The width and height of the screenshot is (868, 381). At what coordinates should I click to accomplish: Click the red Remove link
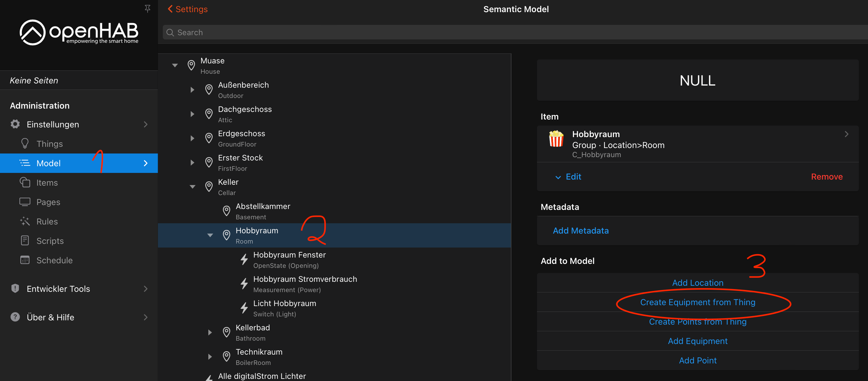(826, 177)
